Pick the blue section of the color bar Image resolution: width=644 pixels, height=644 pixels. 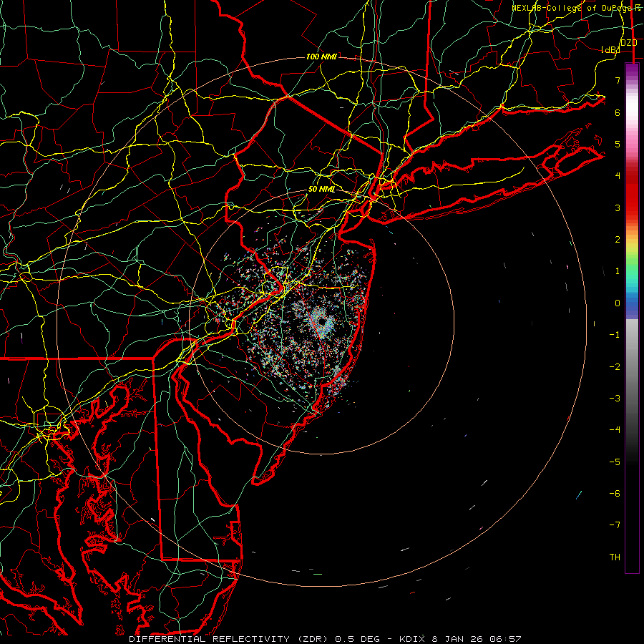pos(632,305)
